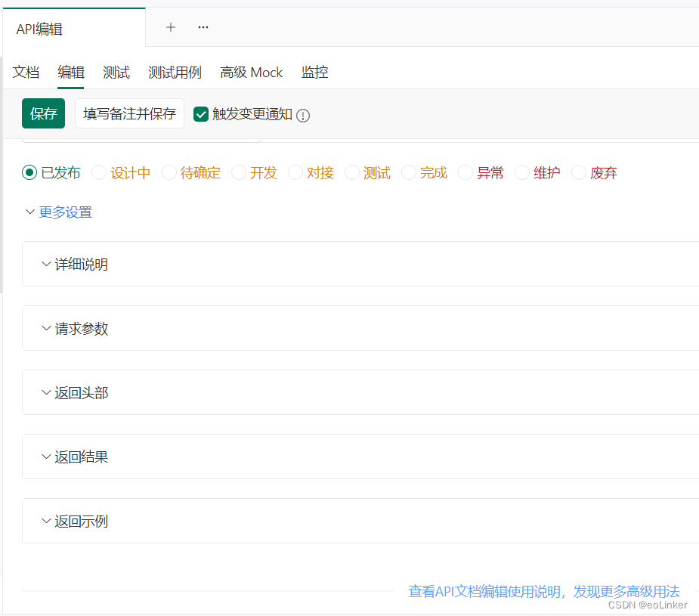Toggle the 详细说明 section chevron
The image size is (699, 616).
coord(46,265)
